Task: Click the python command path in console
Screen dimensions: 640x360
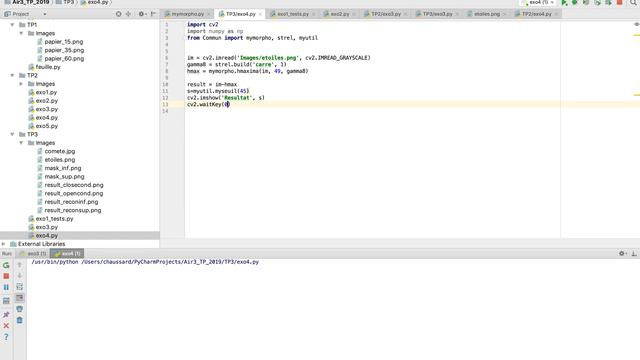Action: (145, 262)
